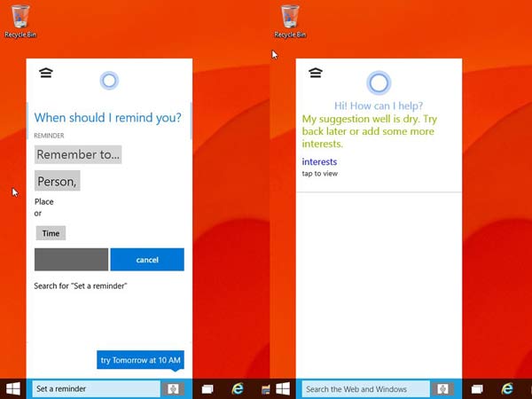This screenshot has width=532, height=399.
Task: Click the 'Hi! How can I help?' text
Action: tap(379, 106)
